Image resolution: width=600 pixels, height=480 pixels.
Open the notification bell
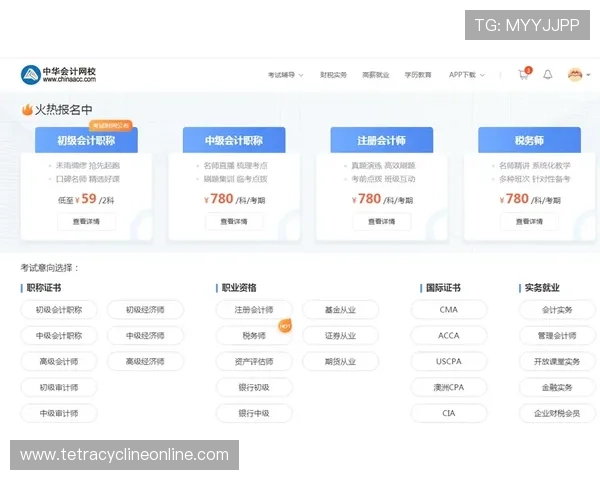[x=548, y=75]
